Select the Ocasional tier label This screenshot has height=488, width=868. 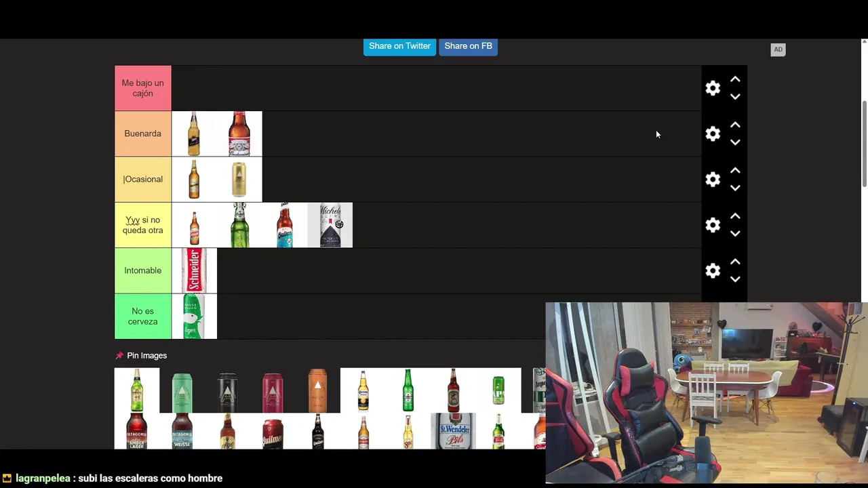[142, 179]
